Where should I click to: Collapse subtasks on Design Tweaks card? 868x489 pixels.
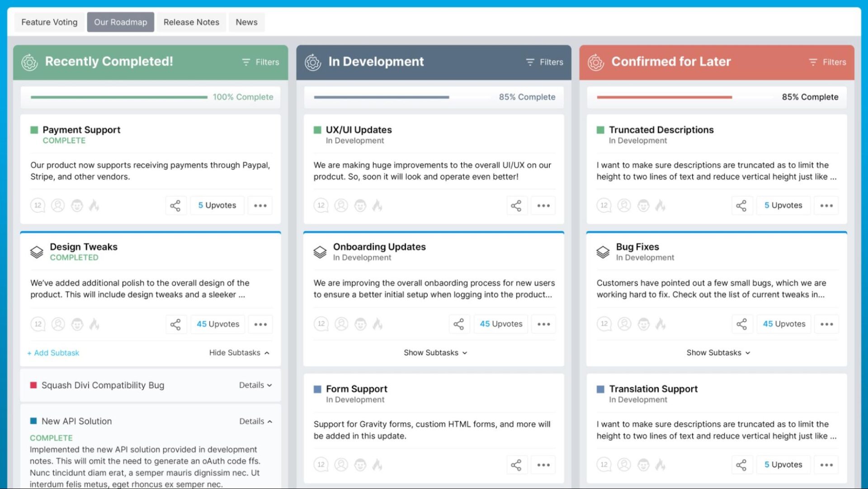coord(238,352)
